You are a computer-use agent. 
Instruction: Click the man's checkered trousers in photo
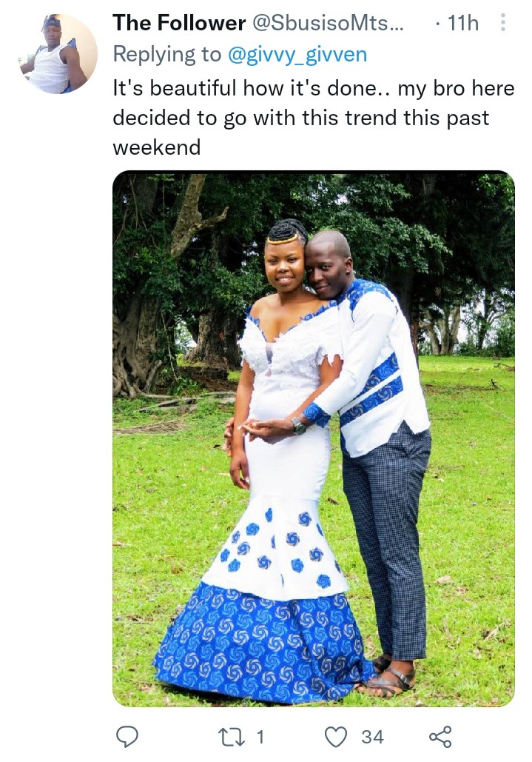pyautogui.click(x=387, y=535)
